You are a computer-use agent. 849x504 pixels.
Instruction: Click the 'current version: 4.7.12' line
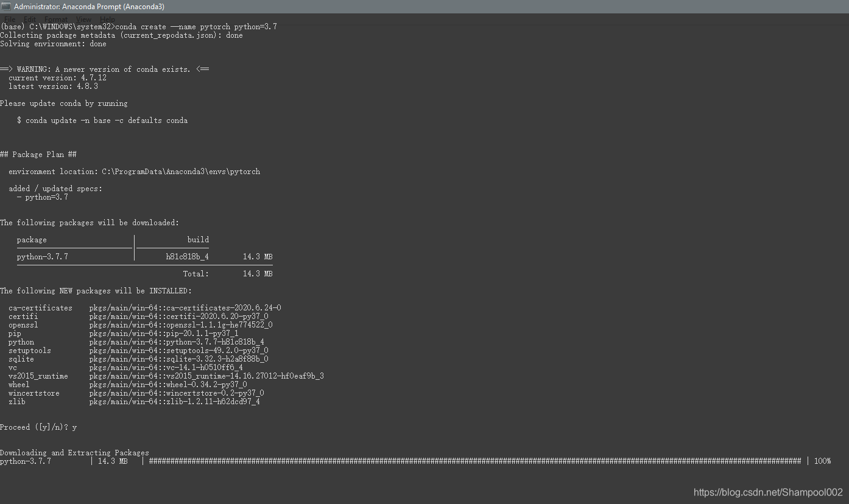coord(57,78)
